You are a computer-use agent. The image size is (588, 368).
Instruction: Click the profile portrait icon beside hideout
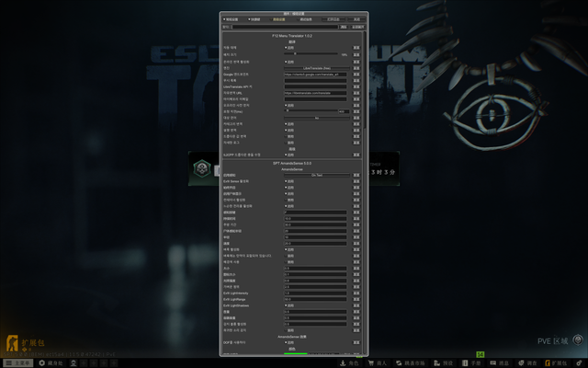click(x=73, y=363)
